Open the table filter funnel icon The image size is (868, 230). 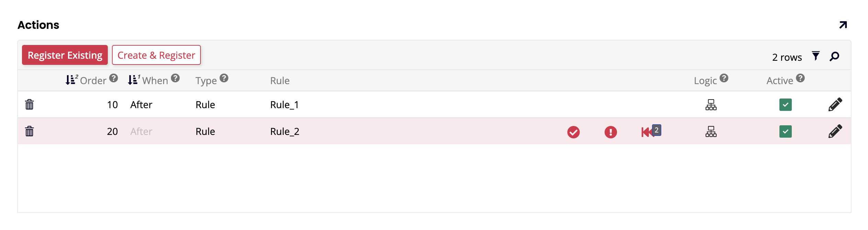coord(816,56)
